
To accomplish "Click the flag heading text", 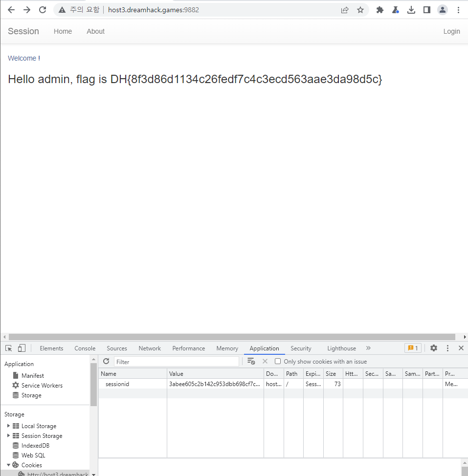I will pos(195,79).
